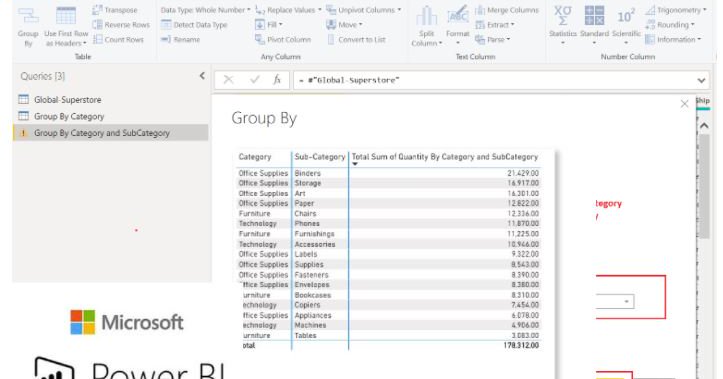This screenshot has height=379, width=723.
Task: Open the Fill dropdown
Action: point(269,24)
